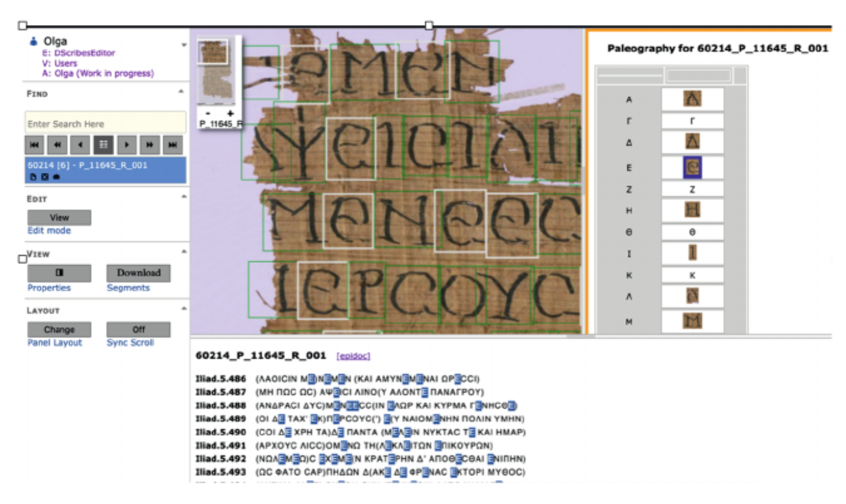Toggle Edit mode with View button
The height and width of the screenshot is (504, 846).
click(59, 217)
